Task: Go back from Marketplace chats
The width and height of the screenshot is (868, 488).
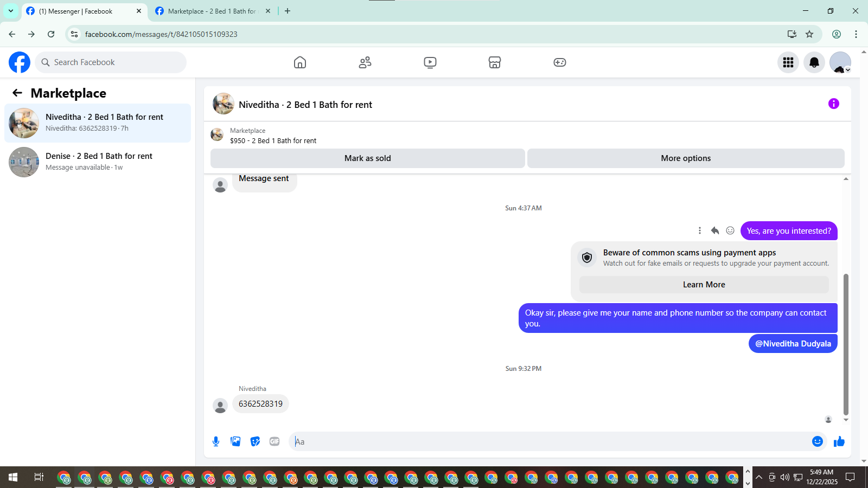Action: tap(17, 93)
